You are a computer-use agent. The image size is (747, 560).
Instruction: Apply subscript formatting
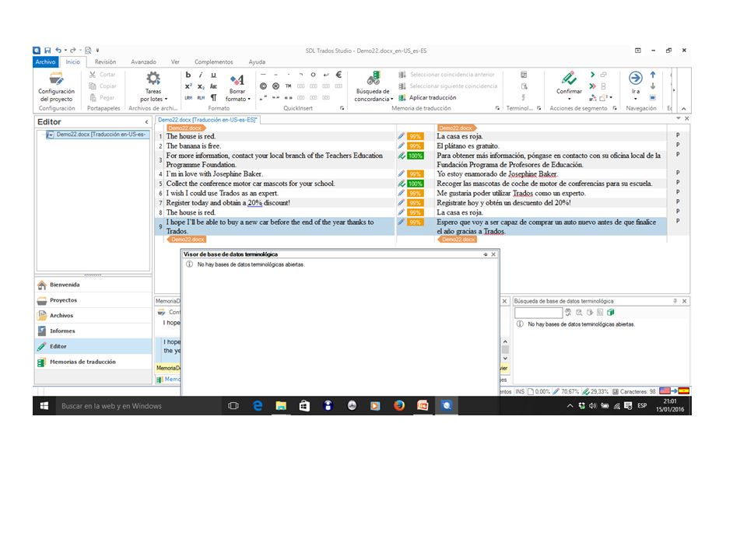tap(201, 86)
